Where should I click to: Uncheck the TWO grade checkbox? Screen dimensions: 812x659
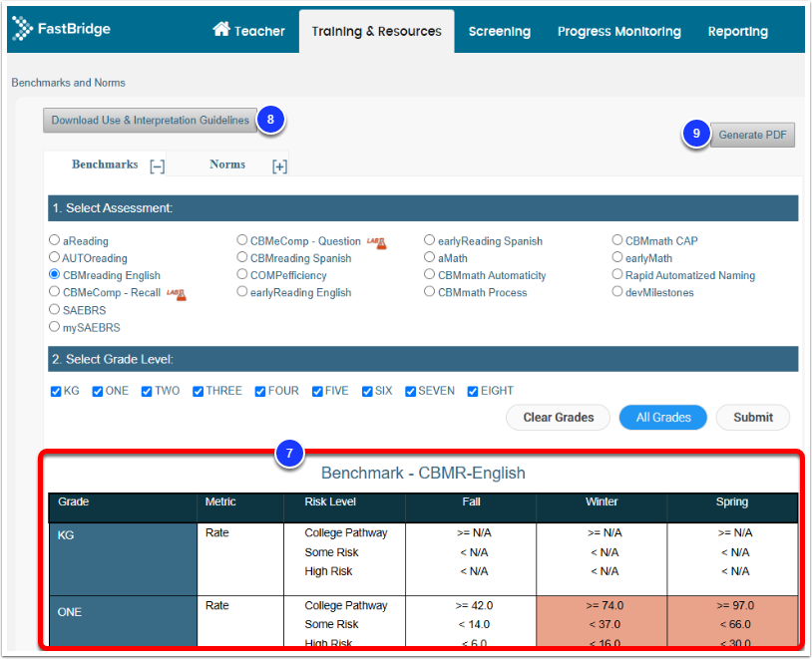coord(147,392)
